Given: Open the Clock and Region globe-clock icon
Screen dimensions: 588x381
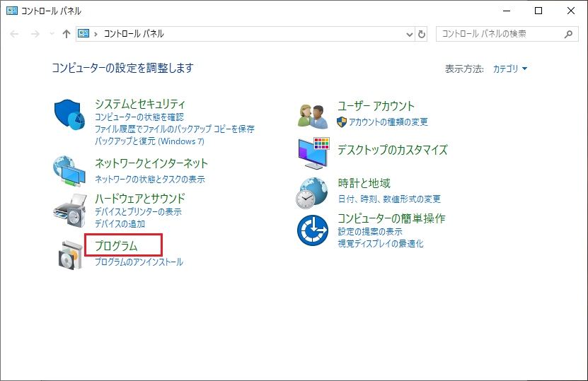Looking at the screenshot, I should (311, 193).
